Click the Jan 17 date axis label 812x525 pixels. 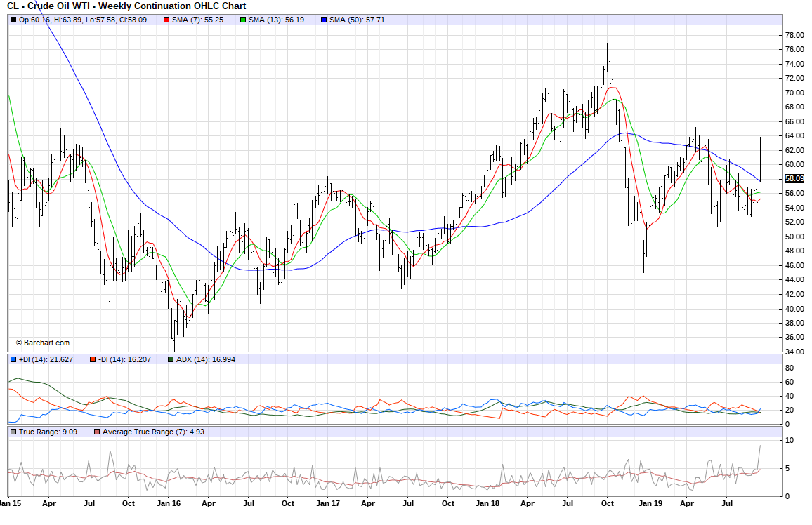pos(328,503)
